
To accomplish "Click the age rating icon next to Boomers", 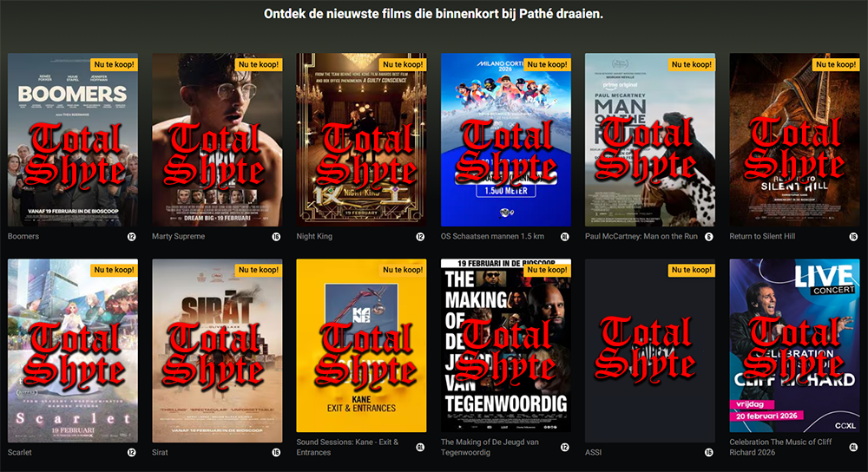I will (132, 237).
